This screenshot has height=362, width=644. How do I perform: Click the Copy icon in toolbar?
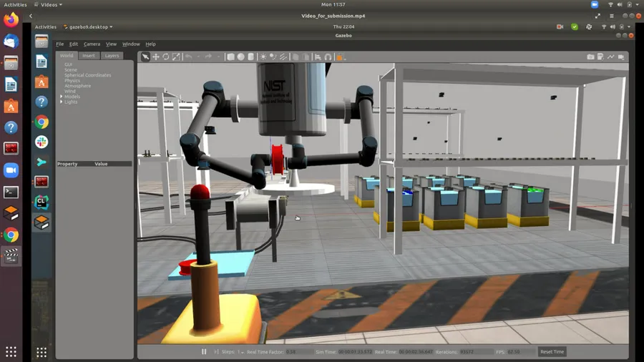296,57
